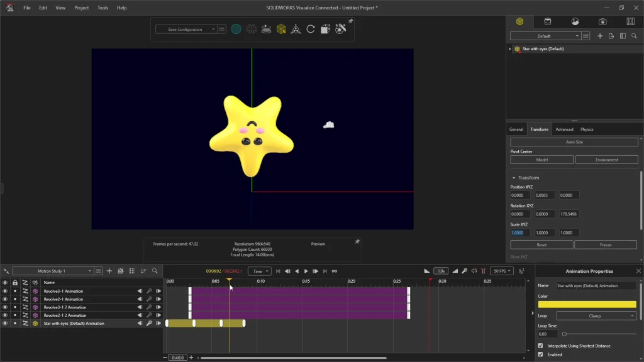Click the refresh arrow icon in toolbar
Viewport: 644px width, 362px height.
click(x=310, y=30)
